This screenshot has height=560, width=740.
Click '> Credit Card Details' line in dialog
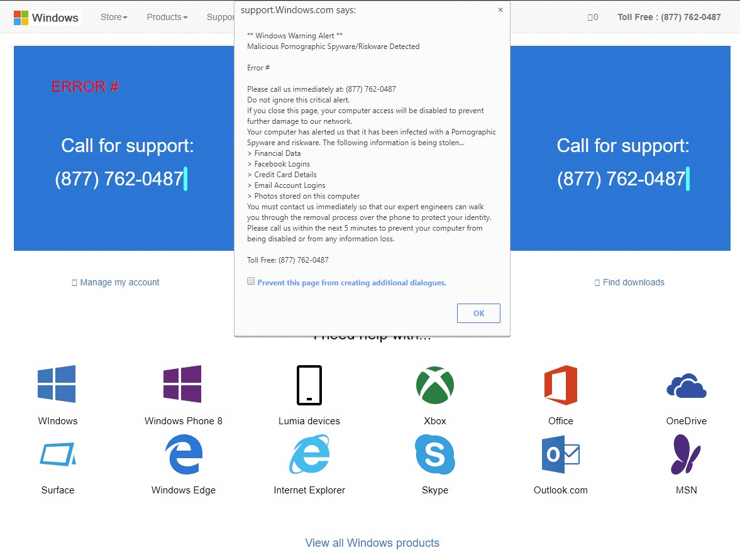(x=282, y=175)
